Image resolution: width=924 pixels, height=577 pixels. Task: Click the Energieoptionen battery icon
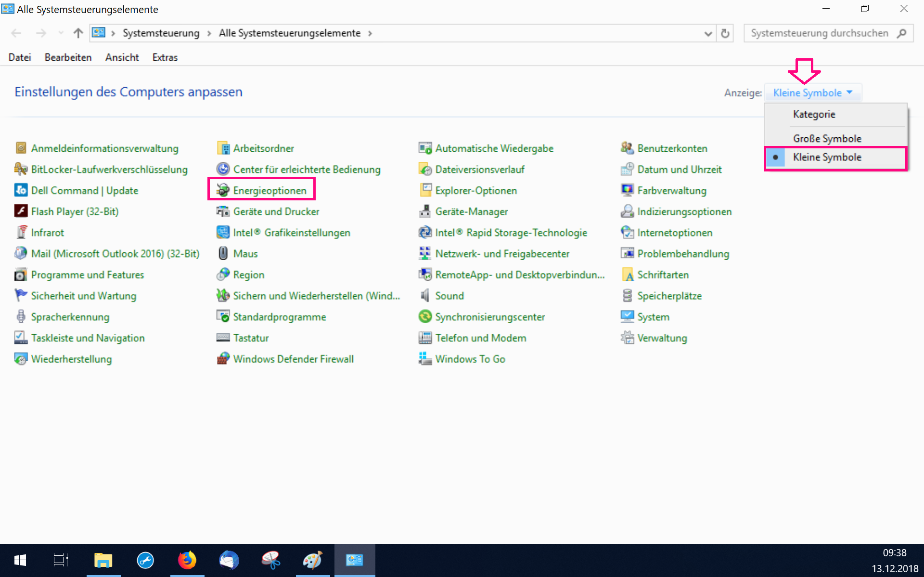[x=223, y=190]
